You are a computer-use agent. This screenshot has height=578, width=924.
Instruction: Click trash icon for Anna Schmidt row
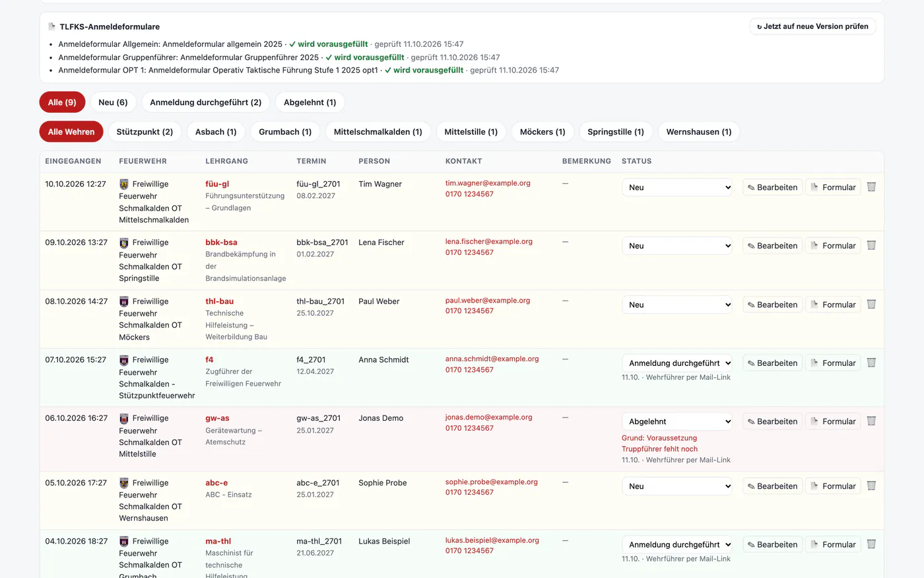[x=871, y=363]
